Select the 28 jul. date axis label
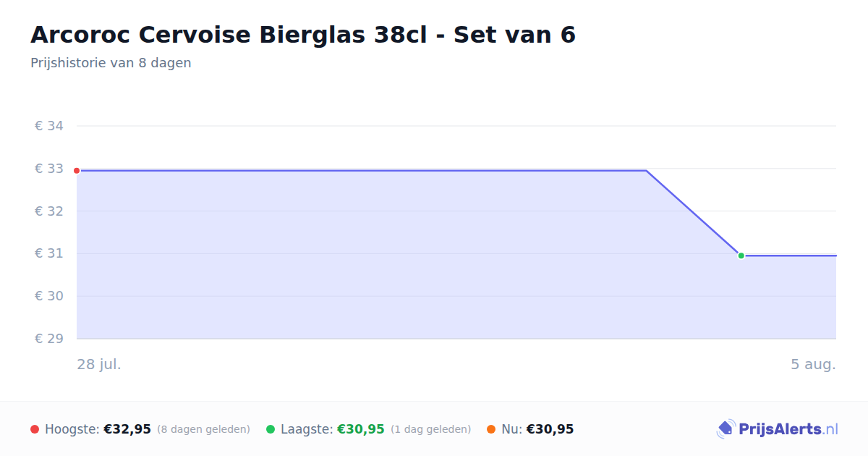 click(99, 364)
